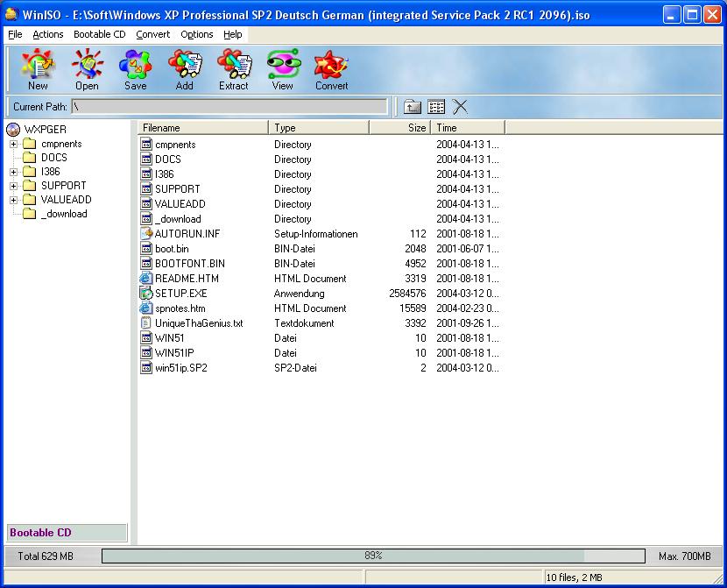This screenshot has width=727, height=588.
Task: Click the DOCS folder icon in tree
Action: [29, 158]
